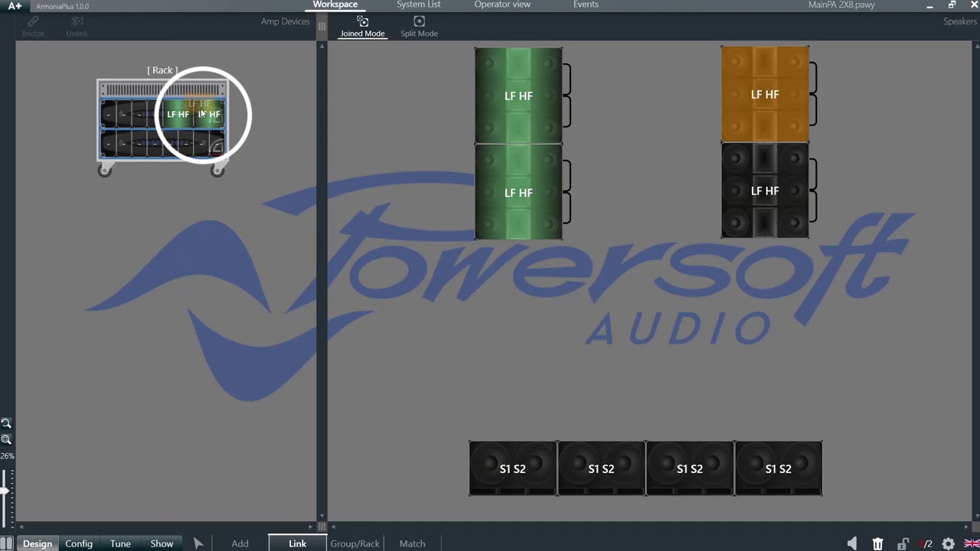Image resolution: width=980 pixels, height=551 pixels.
Task: Click left panel scroll-left arrow
Action: pyautogui.click(x=21, y=527)
